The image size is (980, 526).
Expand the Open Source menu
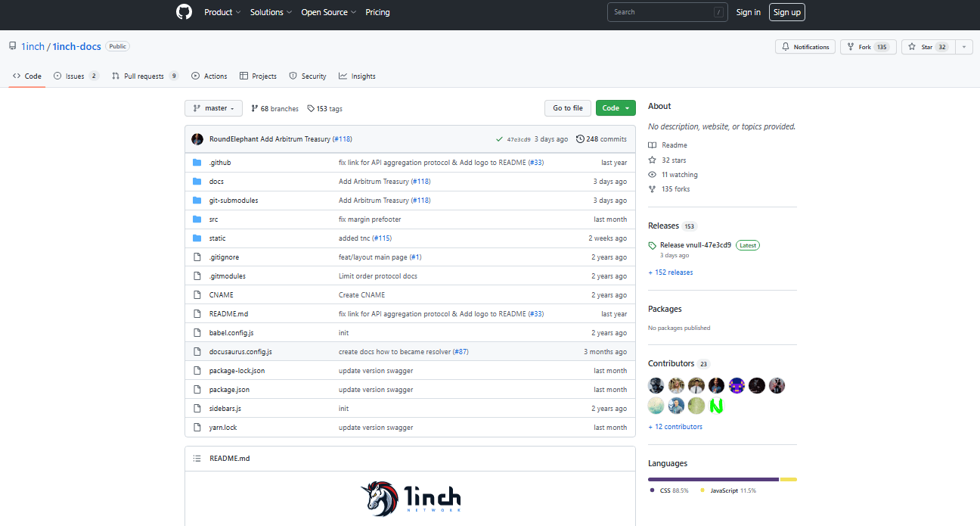[x=329, y=12]
